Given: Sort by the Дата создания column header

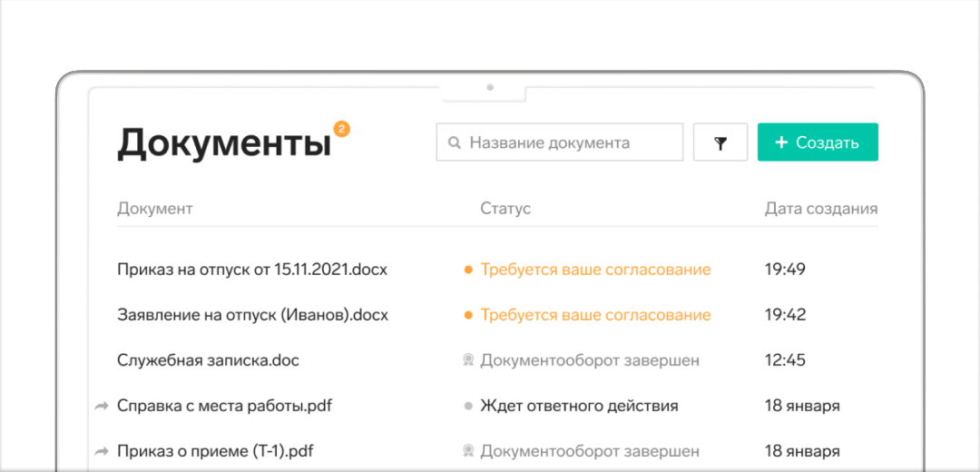Looking at the screenshot, I should click(x=820, y=209).
